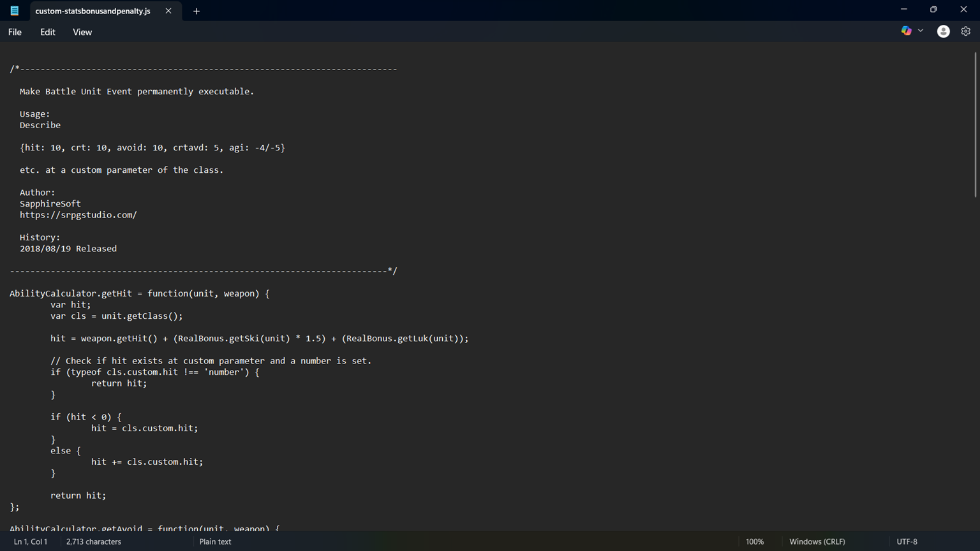Open Notepad settings gear
The height and width of the screenshot is (551, 980).
[966, 31]
